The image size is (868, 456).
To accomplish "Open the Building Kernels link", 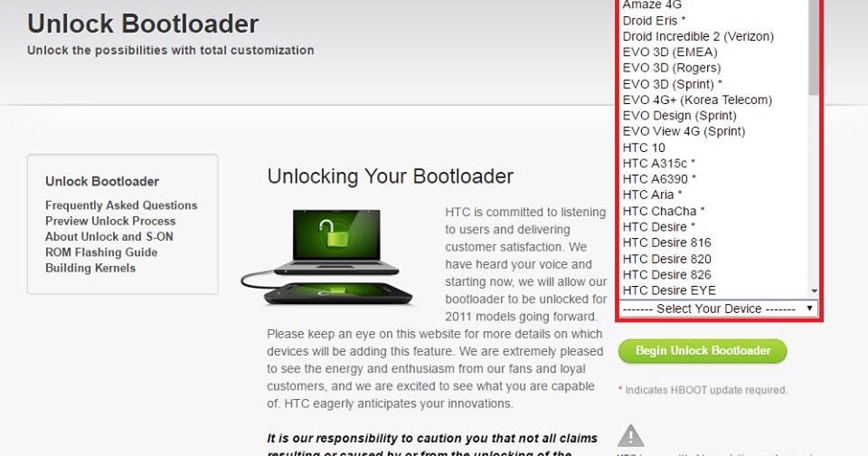I will click(x=90, y=268).
